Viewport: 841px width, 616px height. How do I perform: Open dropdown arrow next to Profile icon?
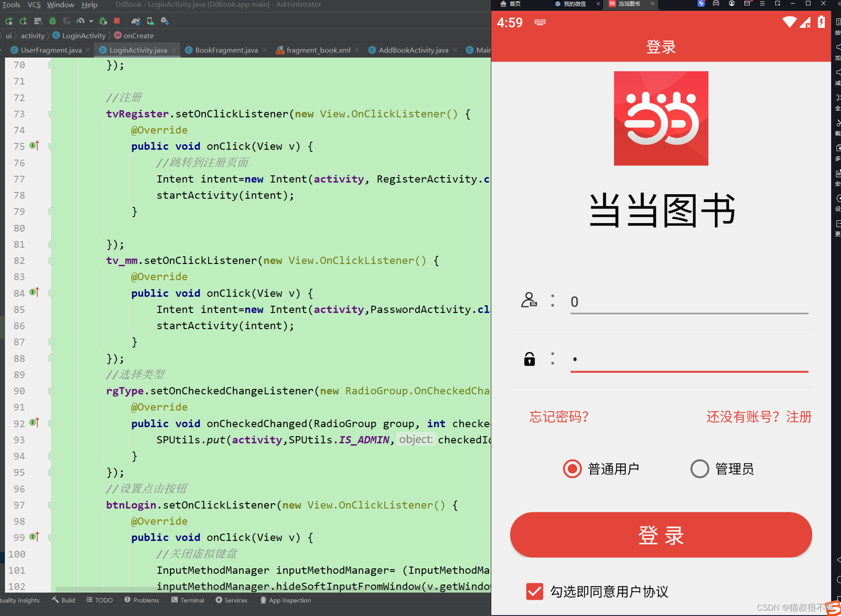pyautogui.click(x=91, y=21)
